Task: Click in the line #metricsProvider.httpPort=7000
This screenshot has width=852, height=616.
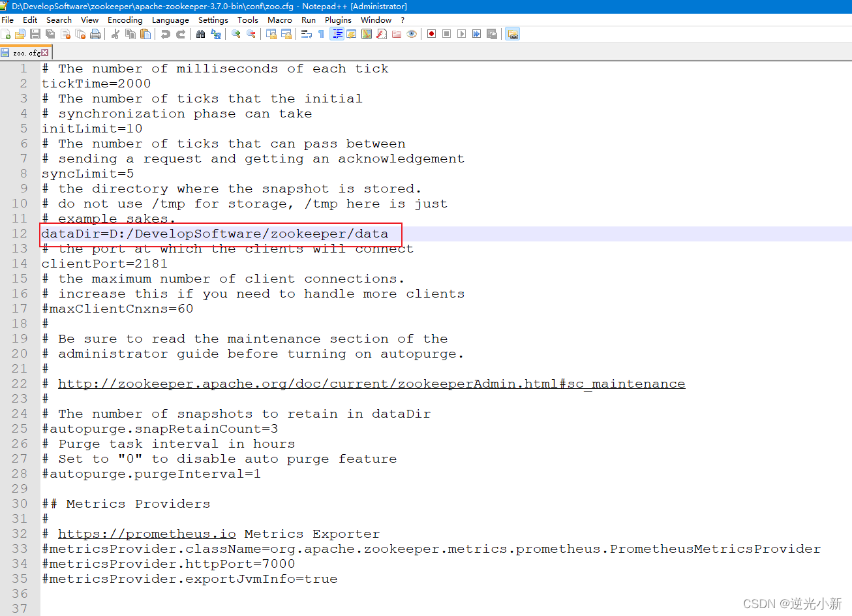Action: (168, 564)
